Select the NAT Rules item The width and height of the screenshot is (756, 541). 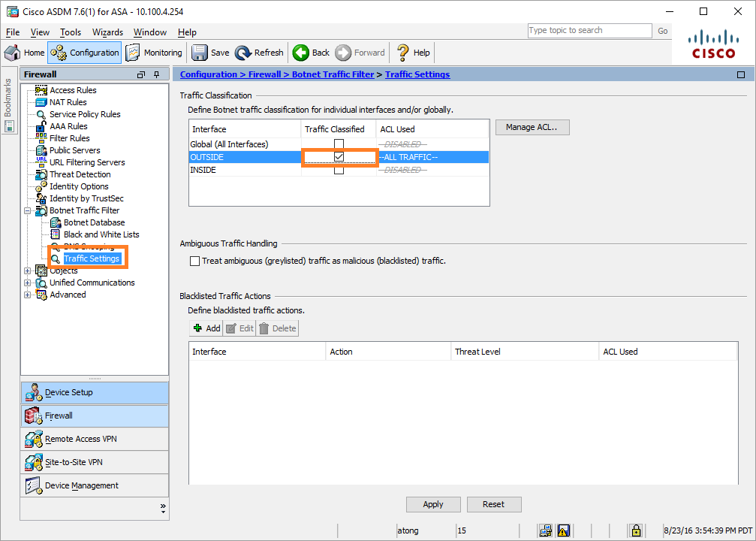[68, 102]
